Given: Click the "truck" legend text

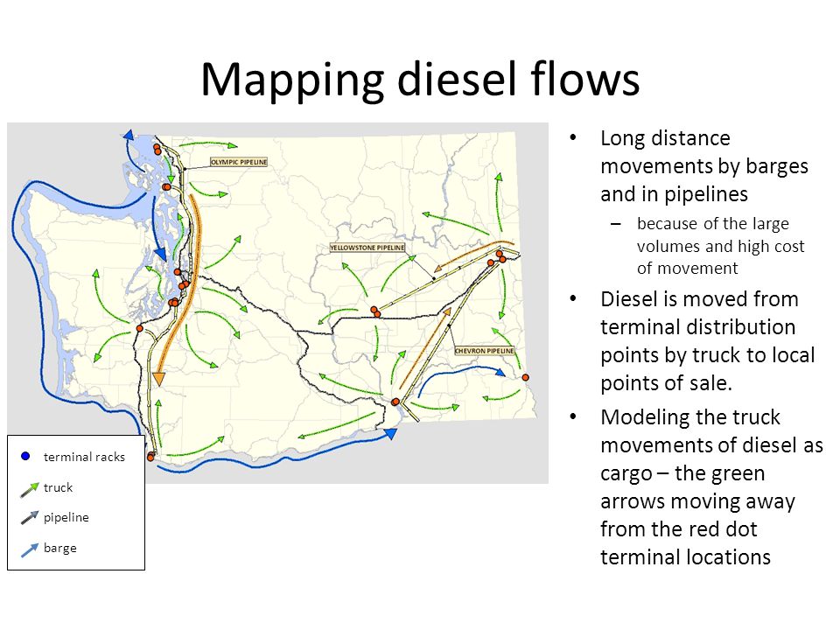Looking at the screenshot, I should pyautogui.click(x=58, y=487).
